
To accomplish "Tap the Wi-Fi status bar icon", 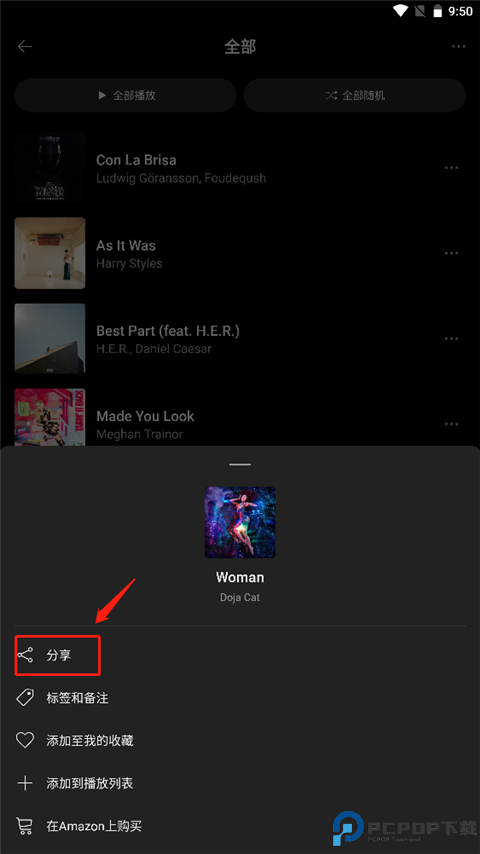I will (x=401, y=11).
